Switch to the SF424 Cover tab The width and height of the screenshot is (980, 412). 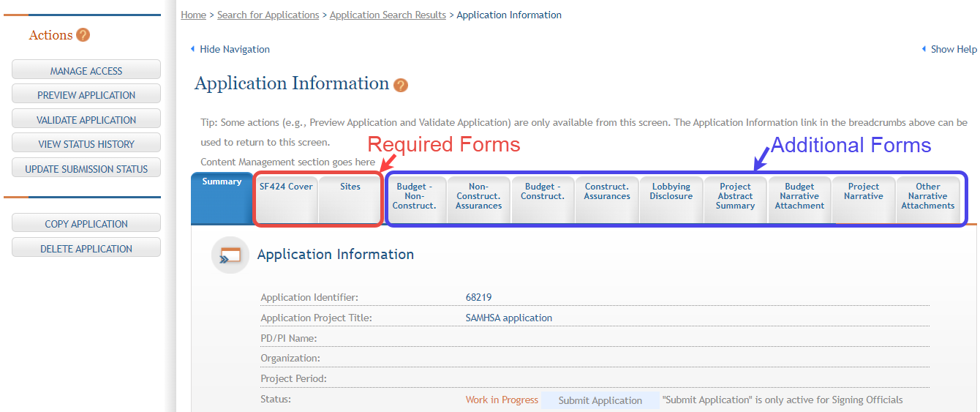pyautogui.click(x=286, y=187)
